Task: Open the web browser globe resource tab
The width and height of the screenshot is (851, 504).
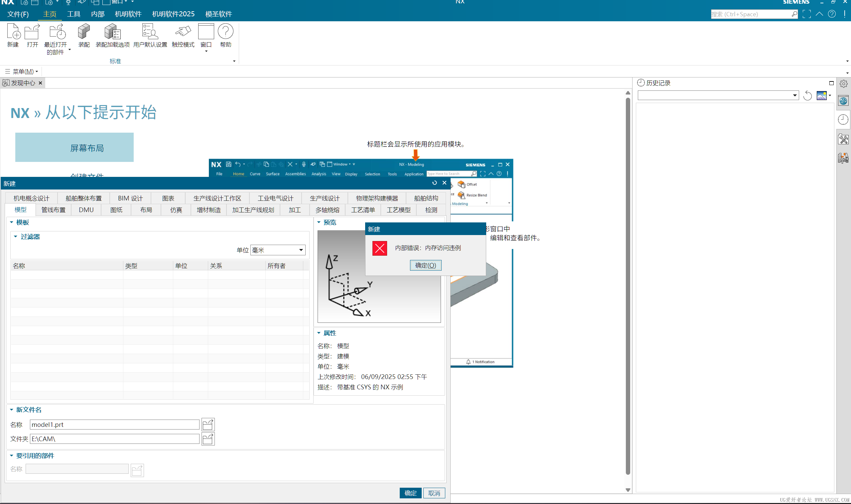Action: (x=844, y=101)
